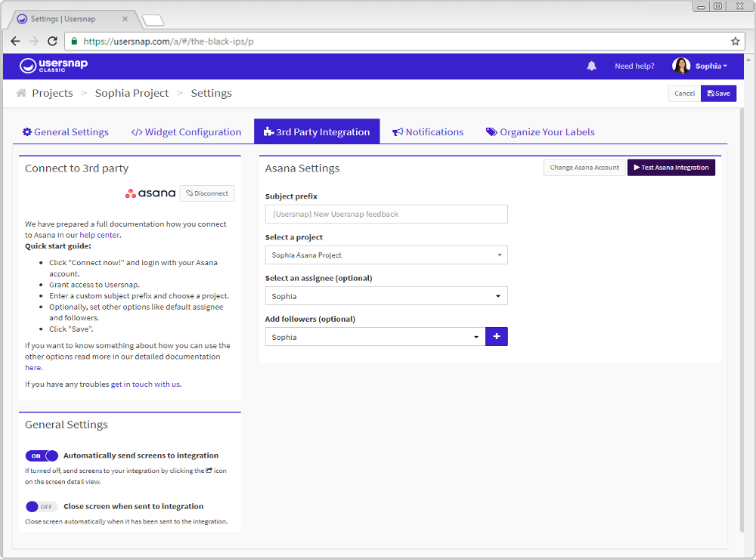Screen dimensions: 756x559
Task: Click the Save button
Action: (718, 94)
